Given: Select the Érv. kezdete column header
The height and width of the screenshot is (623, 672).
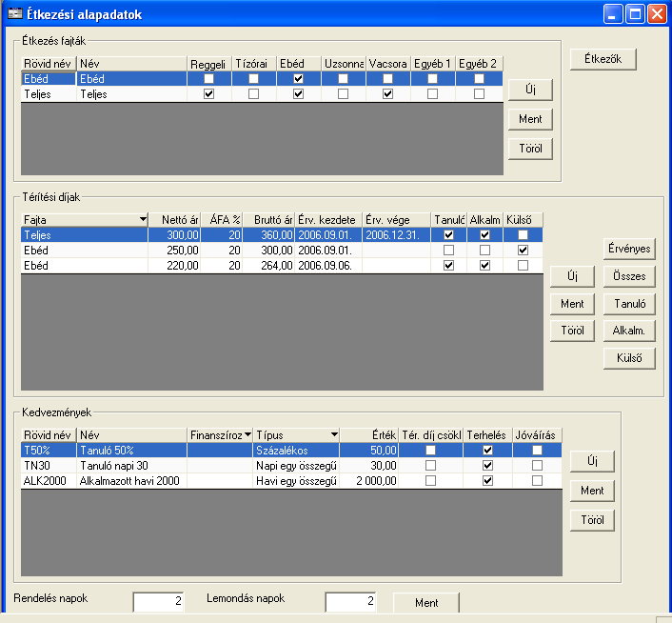Looking at the screenshot, I should pos(328,220).
